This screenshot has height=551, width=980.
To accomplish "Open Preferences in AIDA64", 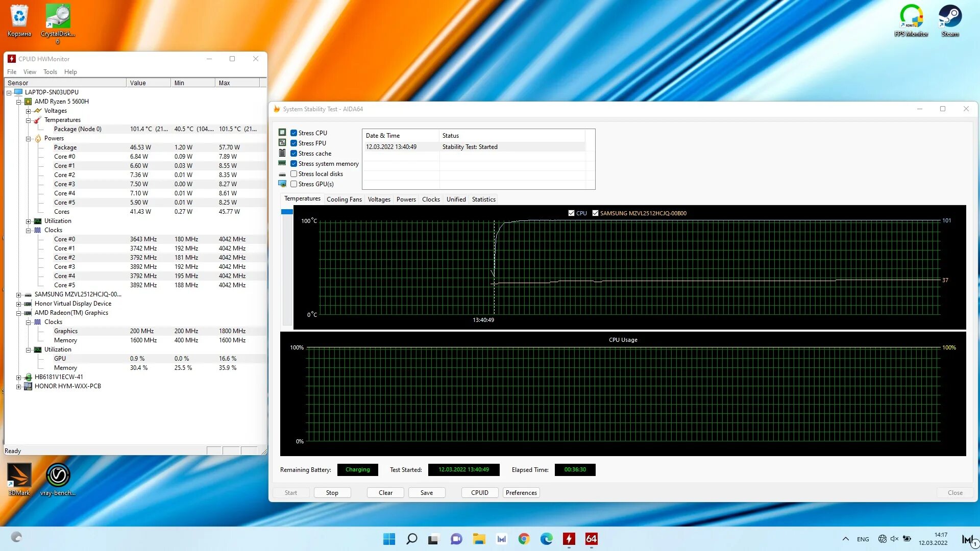I will 521,492.
